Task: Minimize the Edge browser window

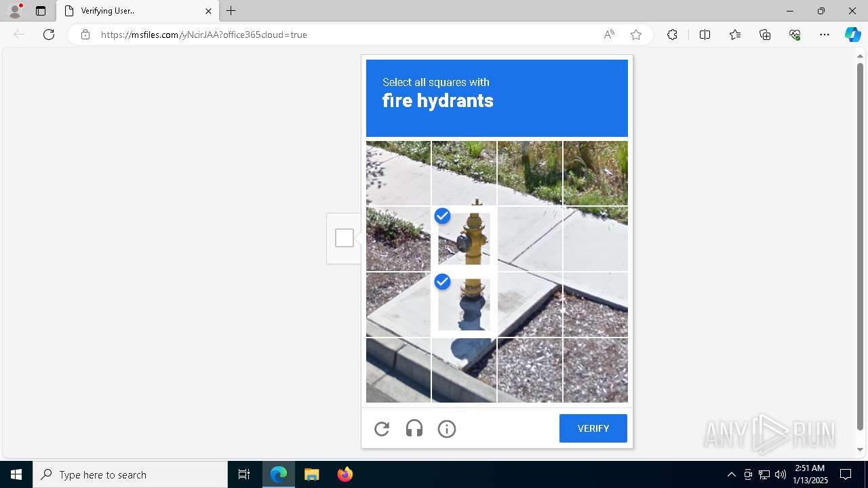Action: click(x=789, y=11)
